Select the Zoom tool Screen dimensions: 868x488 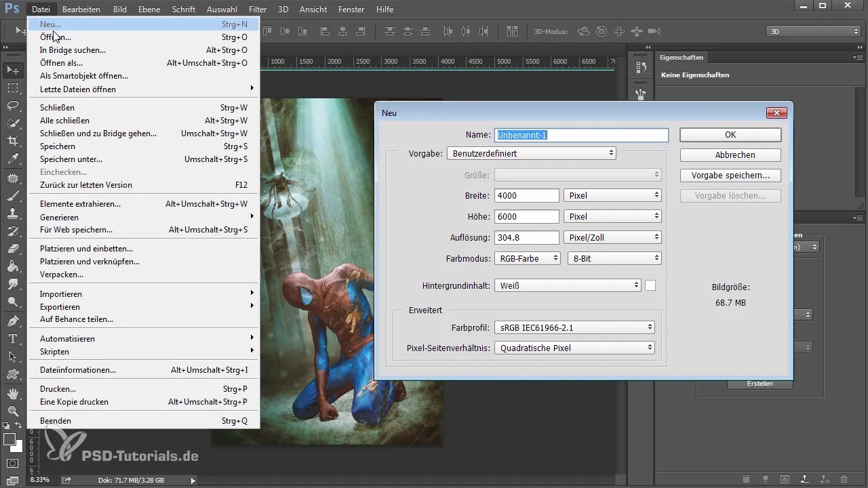12,411
